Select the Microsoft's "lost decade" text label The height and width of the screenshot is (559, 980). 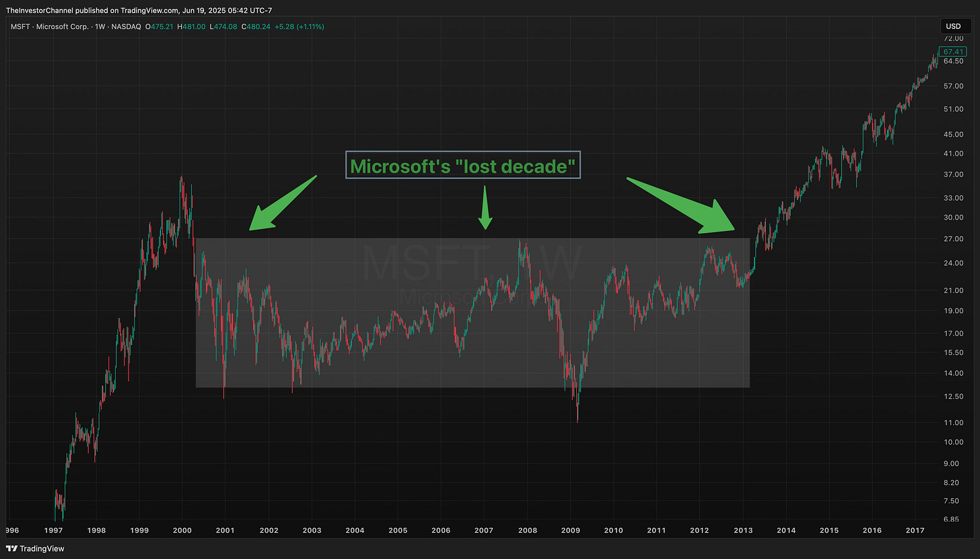tap(463, 166)
